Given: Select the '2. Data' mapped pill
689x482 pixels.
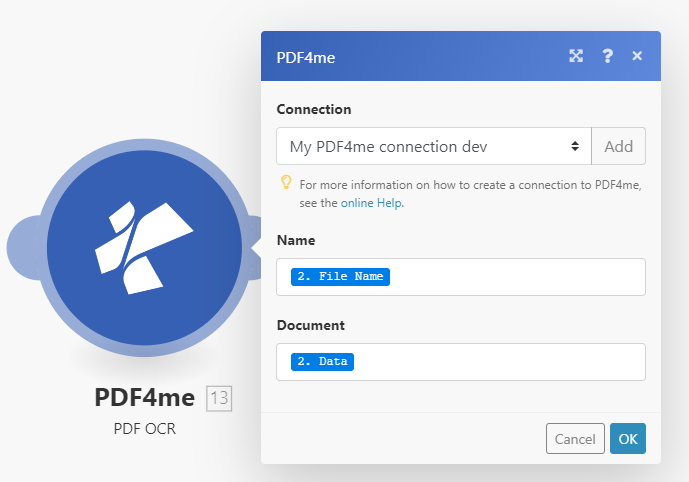Looking at the screenshot, I should (x=322, y=362).
